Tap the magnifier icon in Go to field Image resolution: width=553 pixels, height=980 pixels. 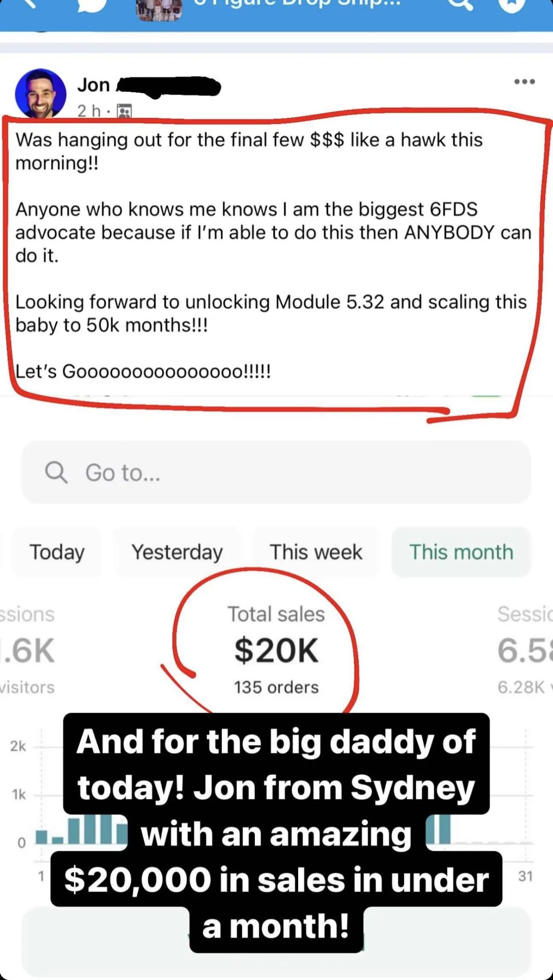[56, 472]
